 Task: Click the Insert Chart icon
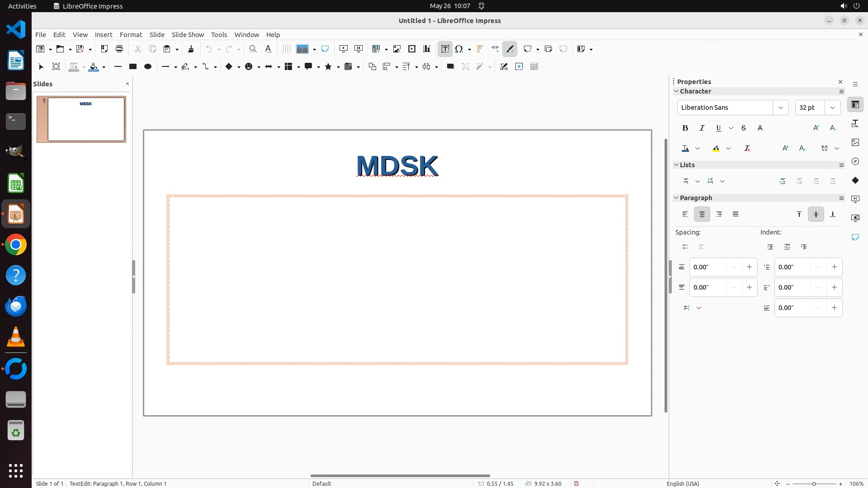[x=427, y=49]
